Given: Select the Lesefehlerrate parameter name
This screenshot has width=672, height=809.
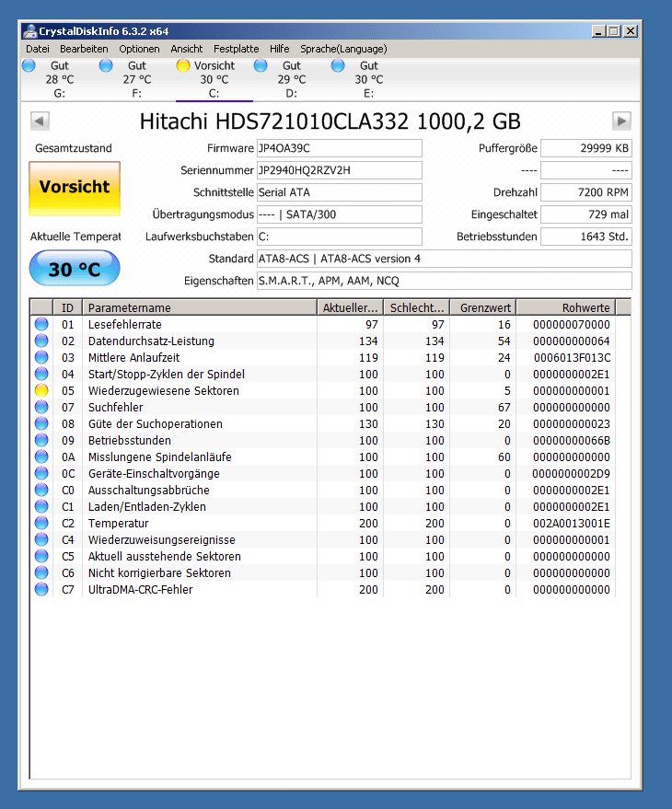Looking at the screenshot, I should (x=125, y=325).
